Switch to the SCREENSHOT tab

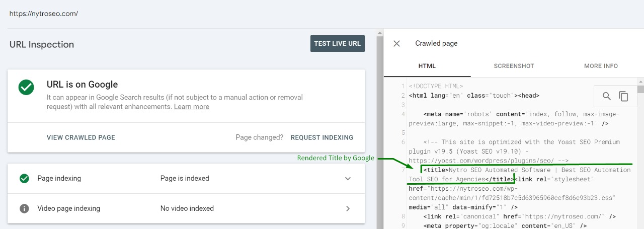point(514,66)
